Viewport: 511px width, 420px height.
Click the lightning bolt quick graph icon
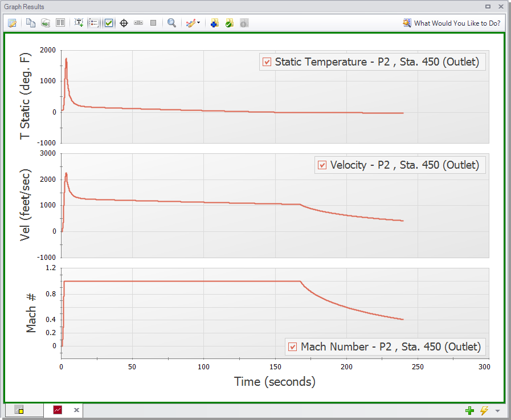484,410
